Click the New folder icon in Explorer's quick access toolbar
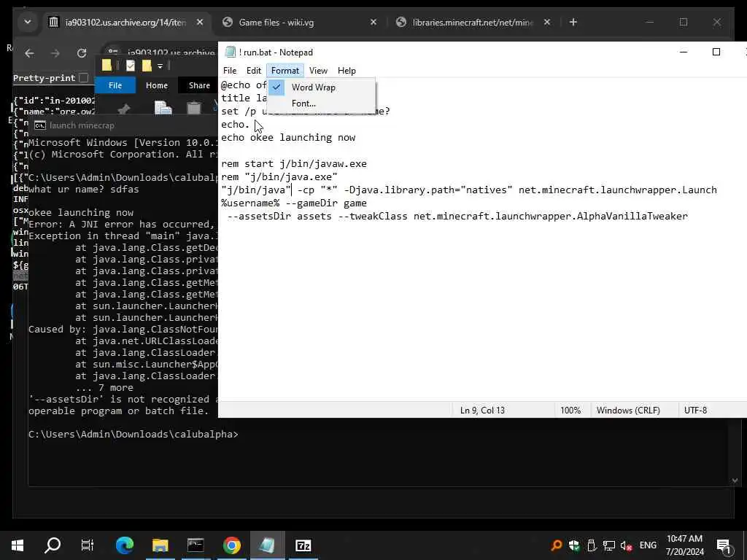 tap(147, 65)
